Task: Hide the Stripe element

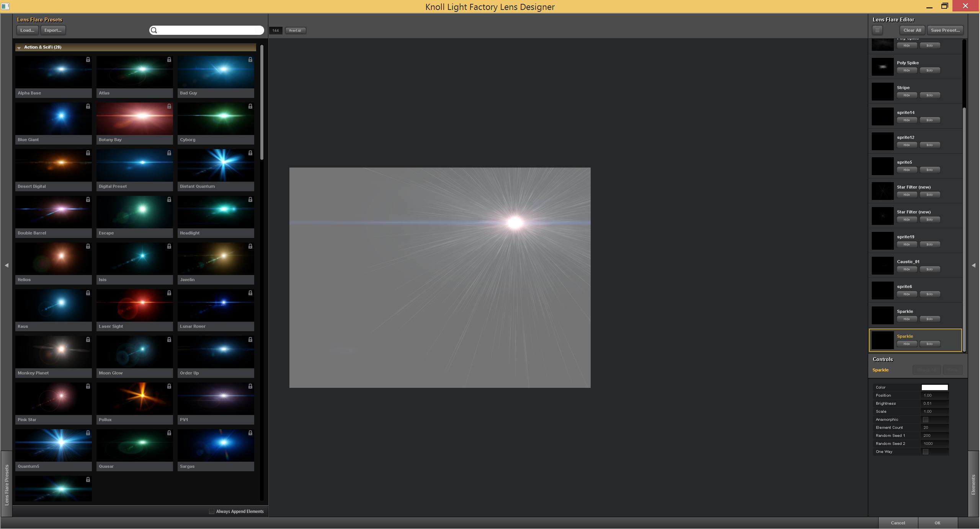Action: [906, 95]
